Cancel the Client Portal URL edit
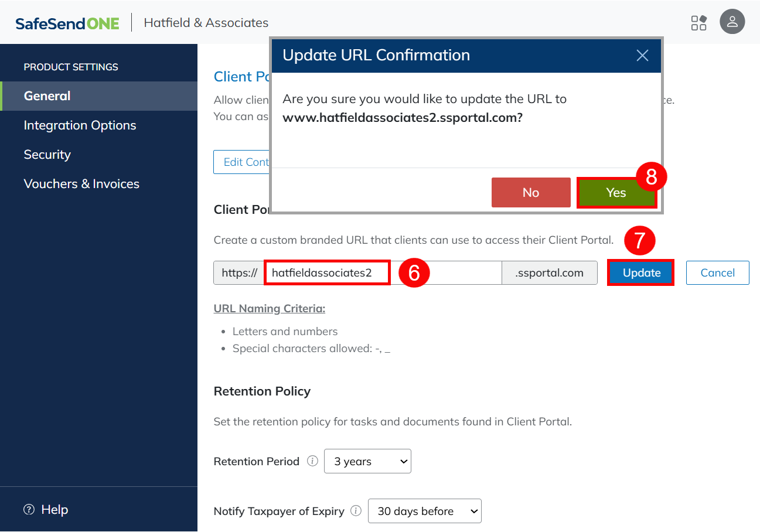 coord(717,273)
